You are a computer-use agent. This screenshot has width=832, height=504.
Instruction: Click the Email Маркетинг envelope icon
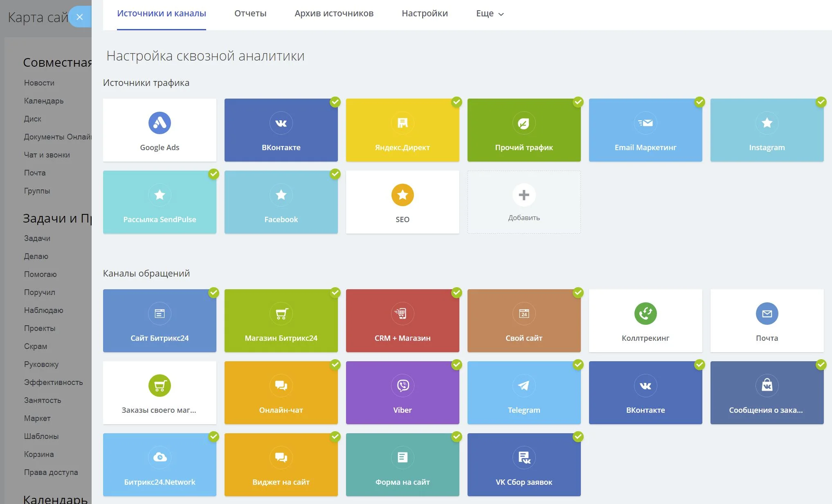tap(645, 123)
